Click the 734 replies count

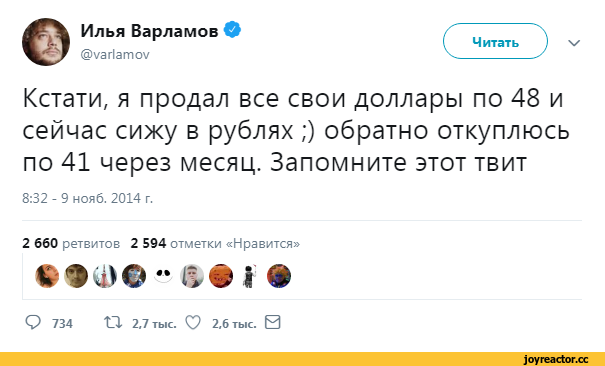(x=62, y=323)
